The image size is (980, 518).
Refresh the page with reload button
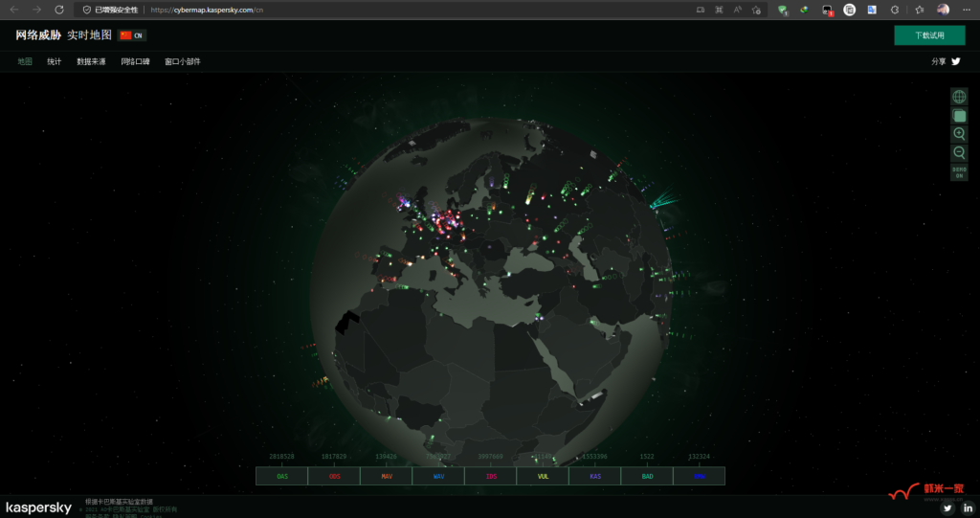pyautogui.click(x=59, y=10)
